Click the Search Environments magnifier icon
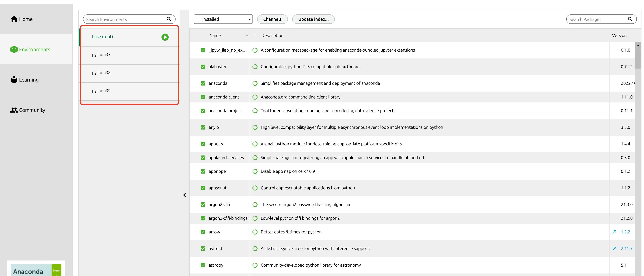644x276 pixels. pyautogui.click(x=169, y=19)
